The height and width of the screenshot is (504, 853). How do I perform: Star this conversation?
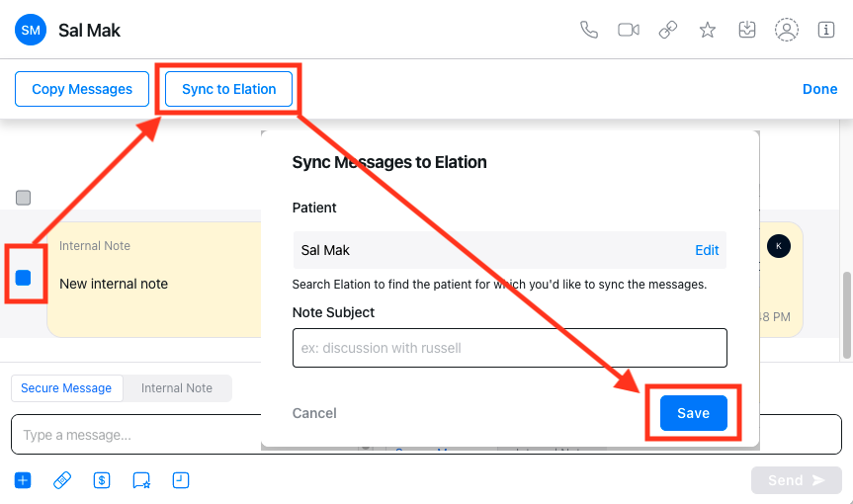[x=707, y=30]
